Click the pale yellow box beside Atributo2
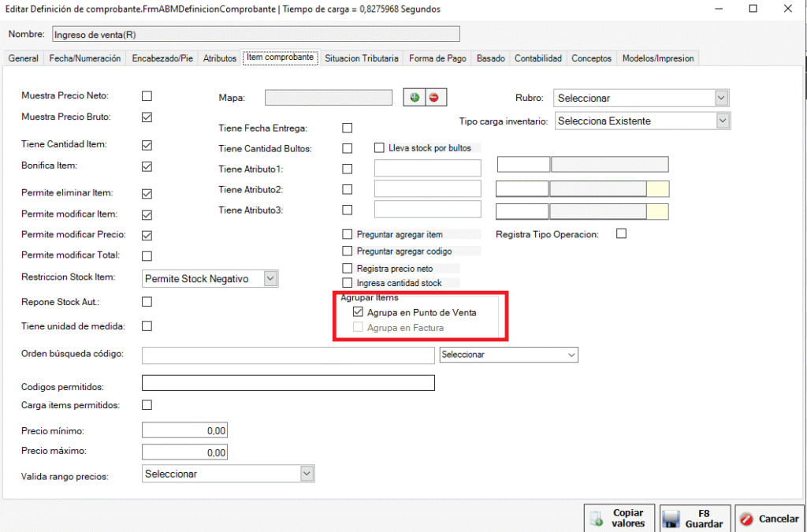The height and width of the screenshot is (532, 807). click(657, 189)
